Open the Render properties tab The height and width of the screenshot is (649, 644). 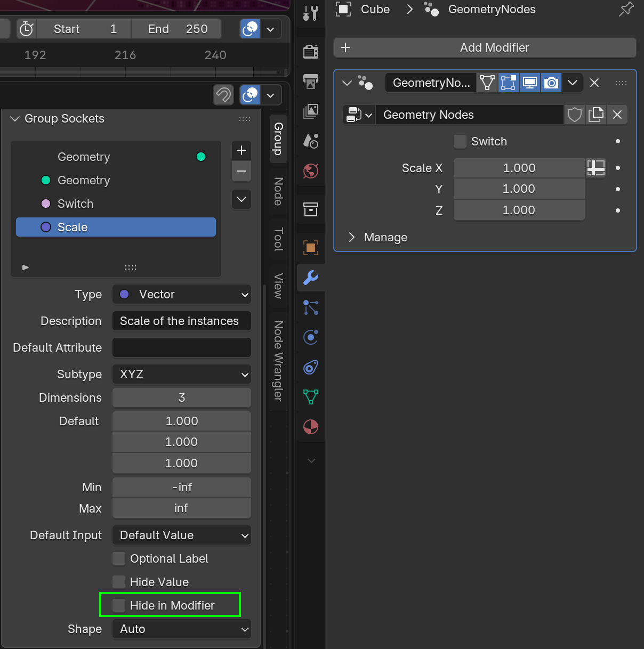311,52
